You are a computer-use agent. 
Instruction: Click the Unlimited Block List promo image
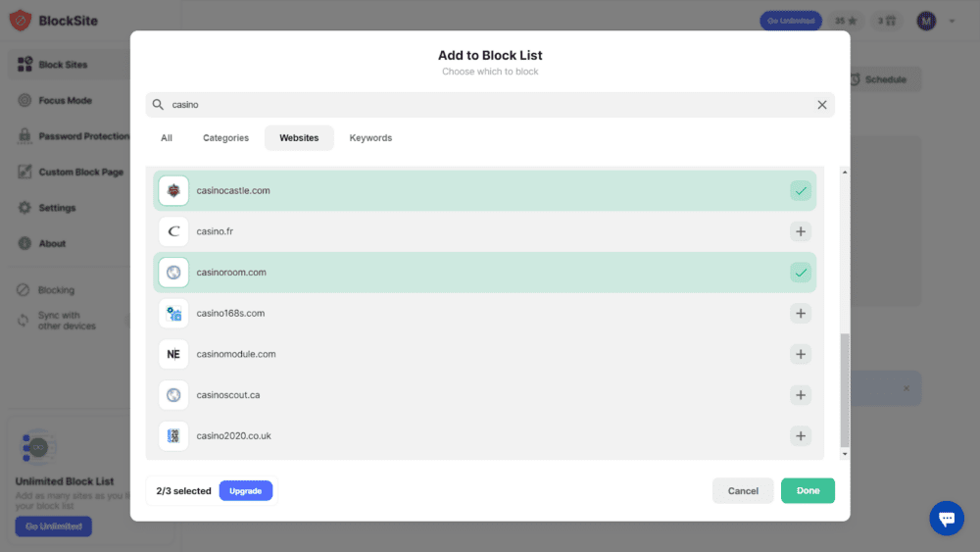(x=38, y=447)
